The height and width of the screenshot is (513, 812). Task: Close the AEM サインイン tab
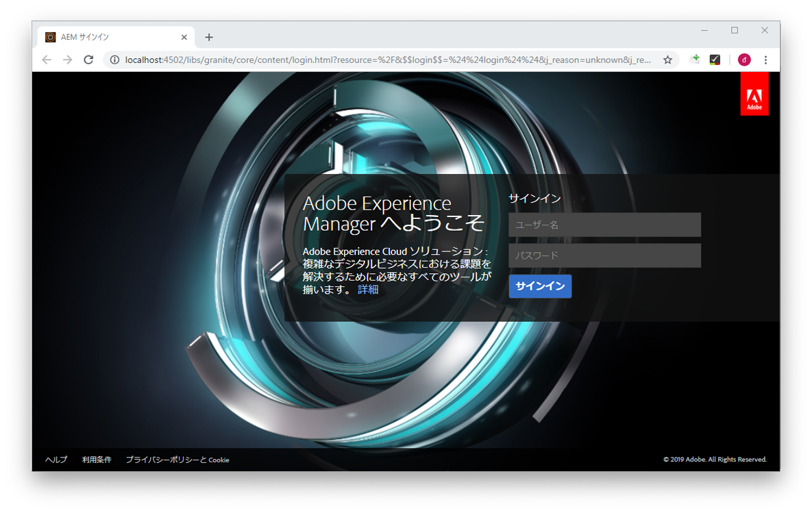pos(184,37)
